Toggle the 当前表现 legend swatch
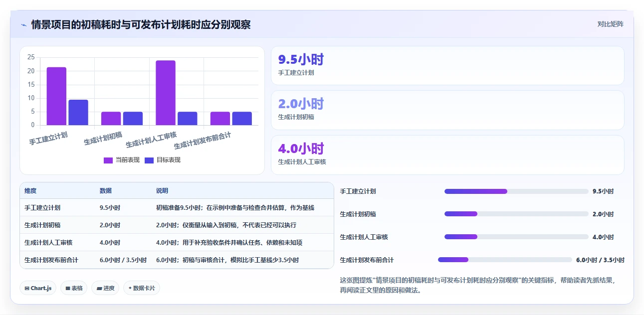Viewport: 644px width, 315px height. pyautogui.click(x=108, y=160)
